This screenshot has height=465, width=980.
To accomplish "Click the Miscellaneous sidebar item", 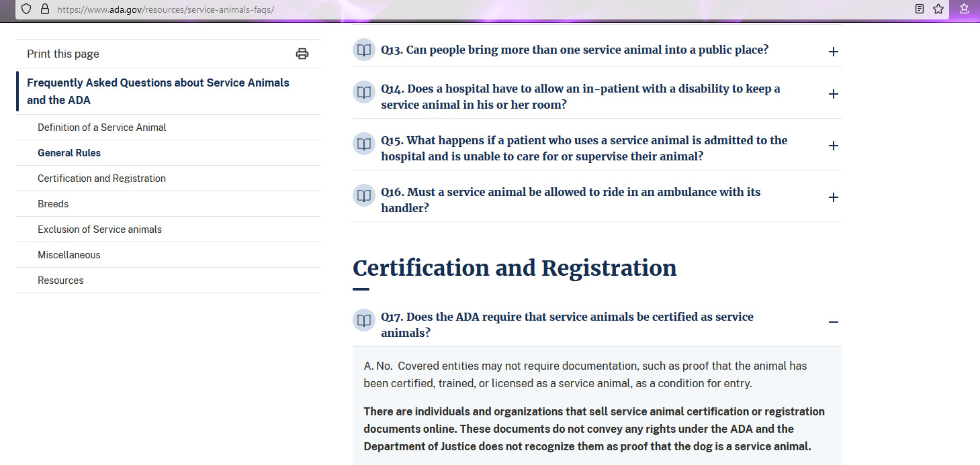I will (69, 255).
